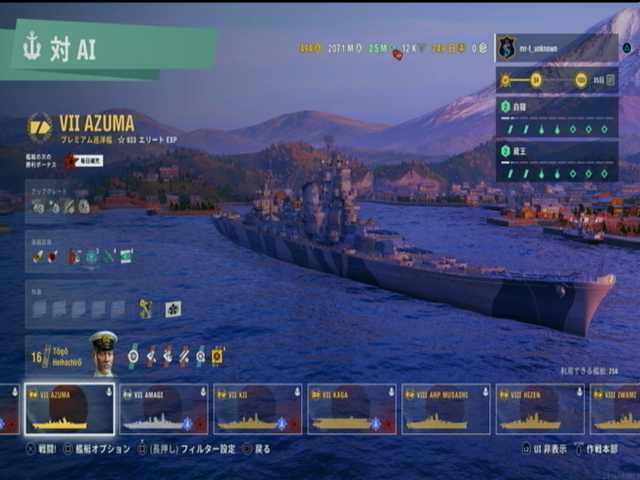This screenshot has width=640, height=480.
Task: Click the white square flower flag icon
Action: (173, 309)
